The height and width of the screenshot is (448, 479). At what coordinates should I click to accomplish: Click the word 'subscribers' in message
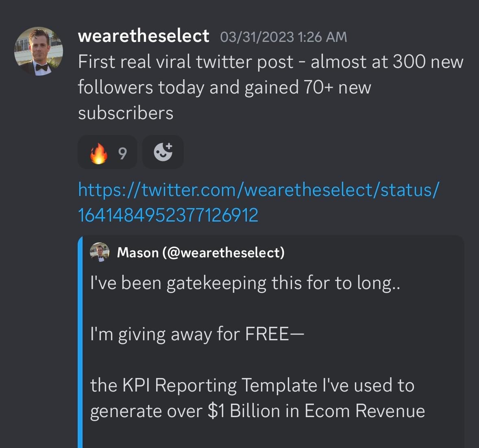[126, 113]
